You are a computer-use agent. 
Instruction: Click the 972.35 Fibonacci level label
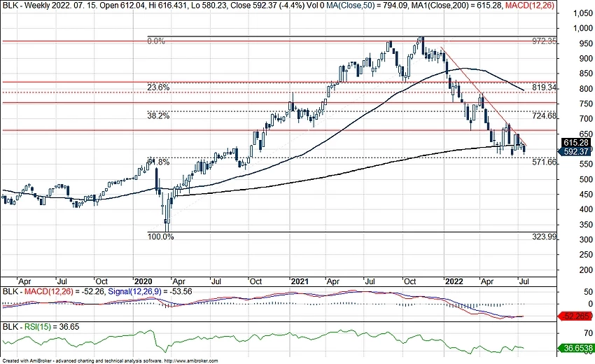coord(544,41)
